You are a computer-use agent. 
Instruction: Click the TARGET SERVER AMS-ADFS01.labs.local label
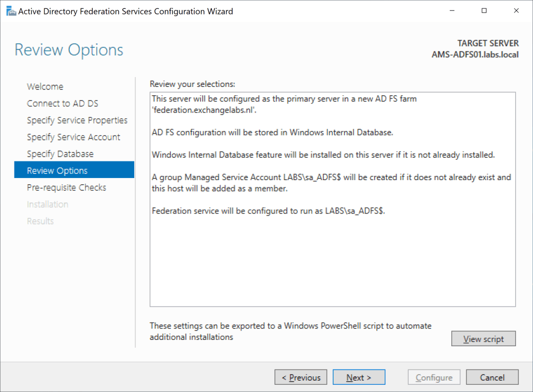point(474,48)
